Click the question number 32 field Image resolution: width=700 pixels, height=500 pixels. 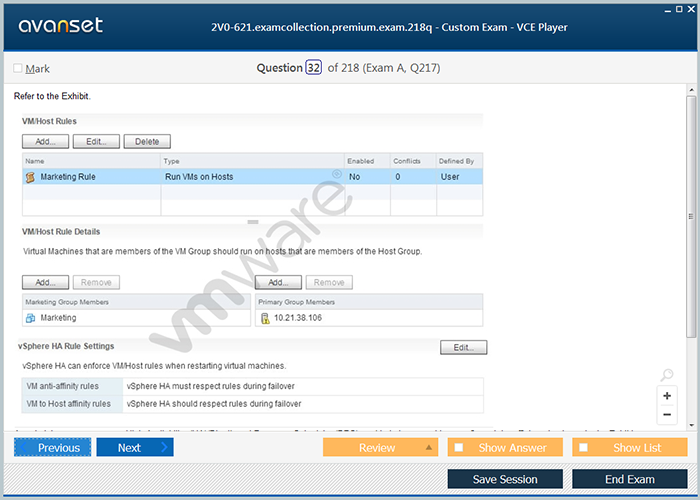313,68
